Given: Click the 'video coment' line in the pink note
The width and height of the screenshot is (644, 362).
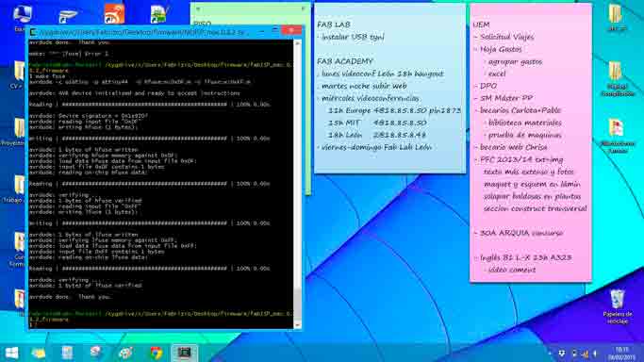Looking at the screenshot, I should pyautogui.click(x=512, y=270).
